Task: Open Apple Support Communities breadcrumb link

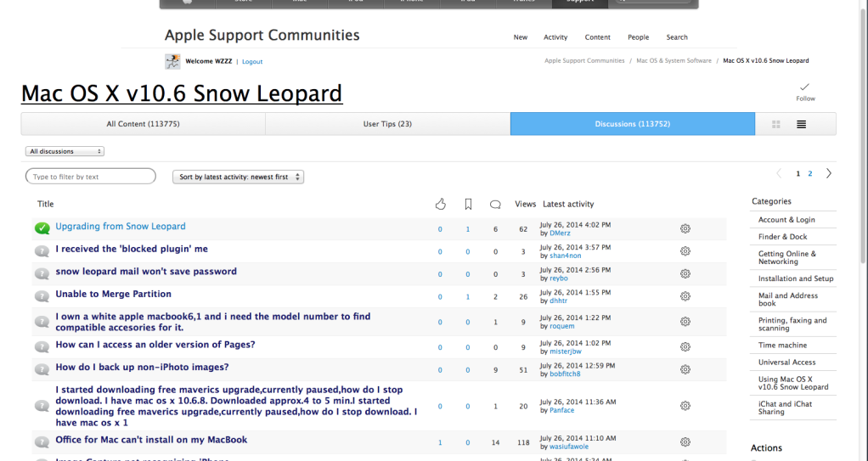Action: 584,61
